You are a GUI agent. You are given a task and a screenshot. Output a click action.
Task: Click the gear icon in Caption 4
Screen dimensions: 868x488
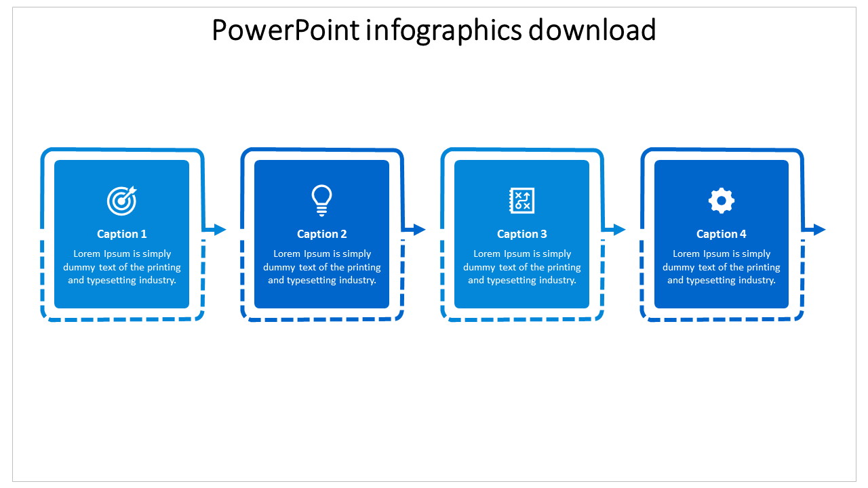pos(722,200)
